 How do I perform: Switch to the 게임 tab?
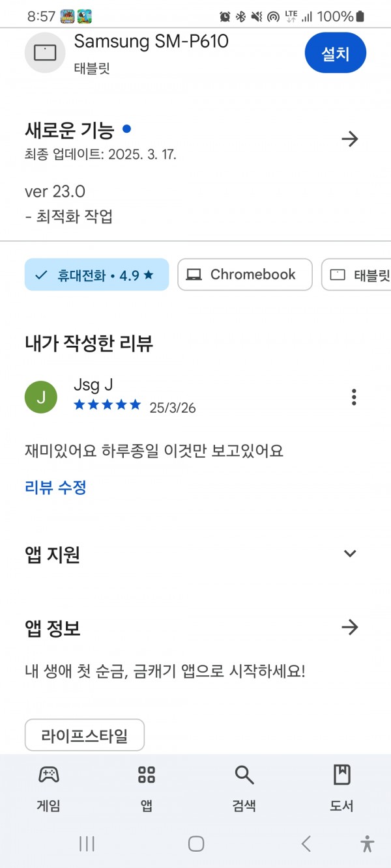click(x=49, y=788)
